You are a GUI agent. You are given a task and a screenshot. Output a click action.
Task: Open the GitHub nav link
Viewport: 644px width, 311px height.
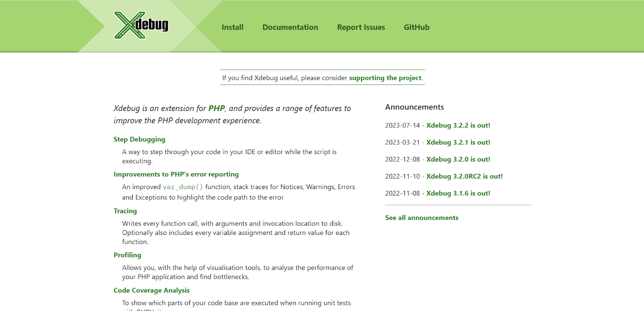(x=417, y=27)
